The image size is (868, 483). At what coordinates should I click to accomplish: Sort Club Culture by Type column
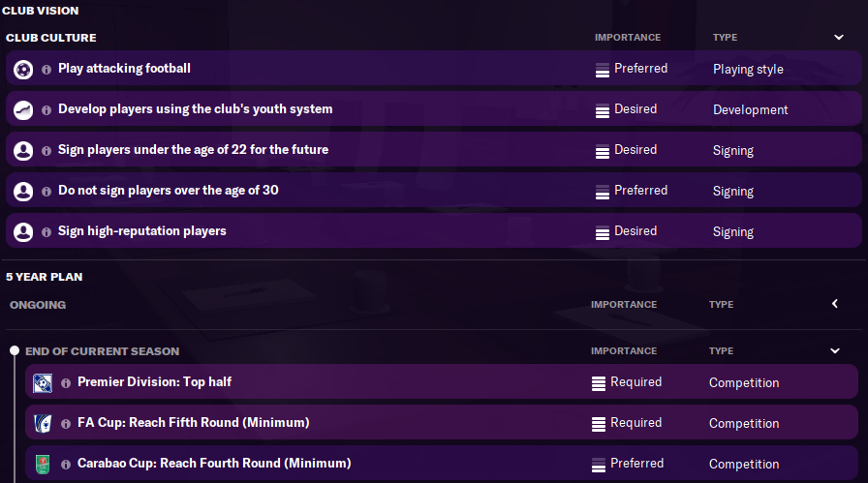[x=725, y=37]
